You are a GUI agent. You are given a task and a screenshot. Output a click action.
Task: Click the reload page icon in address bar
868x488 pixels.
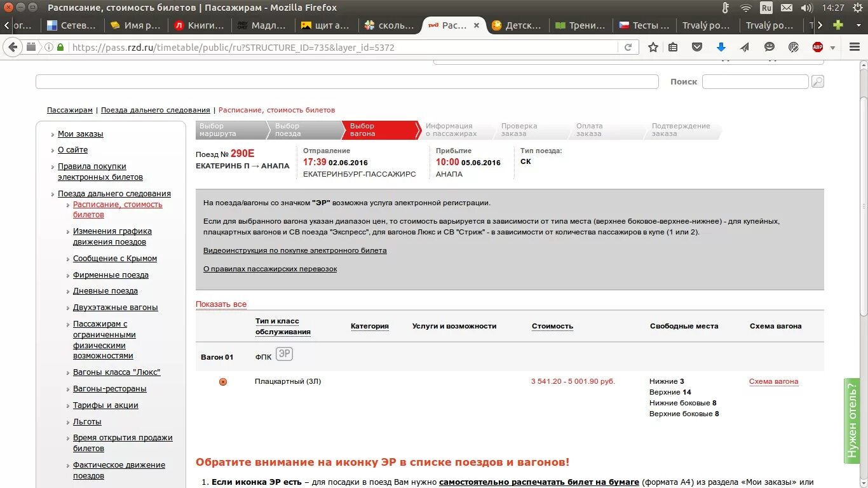pos(628,47)
